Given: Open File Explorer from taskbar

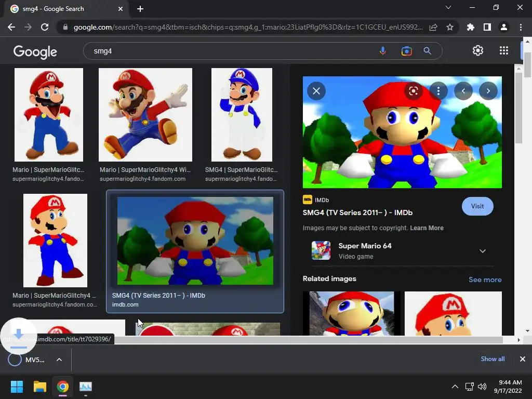Looking at the screenshot, I should (x=39, y=387).
